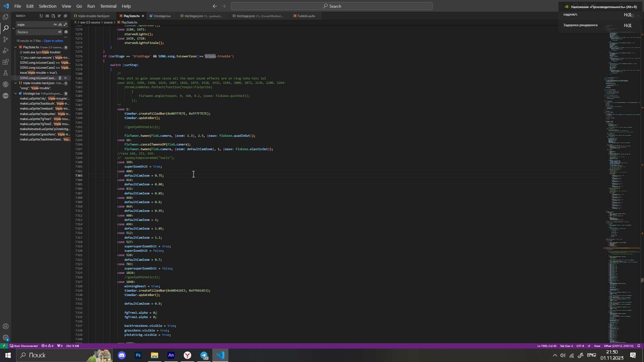Switch to the triple-trouble-hard.json tab
644x362 pixels.
click(x=93, y=16)
